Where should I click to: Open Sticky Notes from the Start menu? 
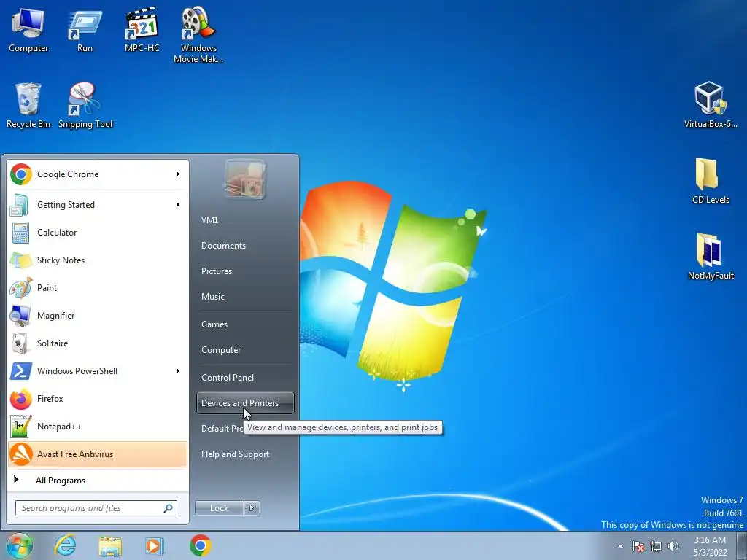pos(98,260)
